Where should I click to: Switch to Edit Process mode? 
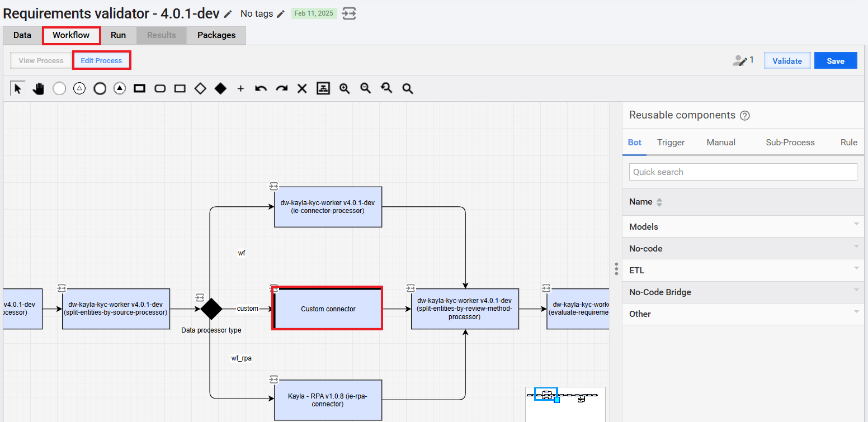coord(101,61)
